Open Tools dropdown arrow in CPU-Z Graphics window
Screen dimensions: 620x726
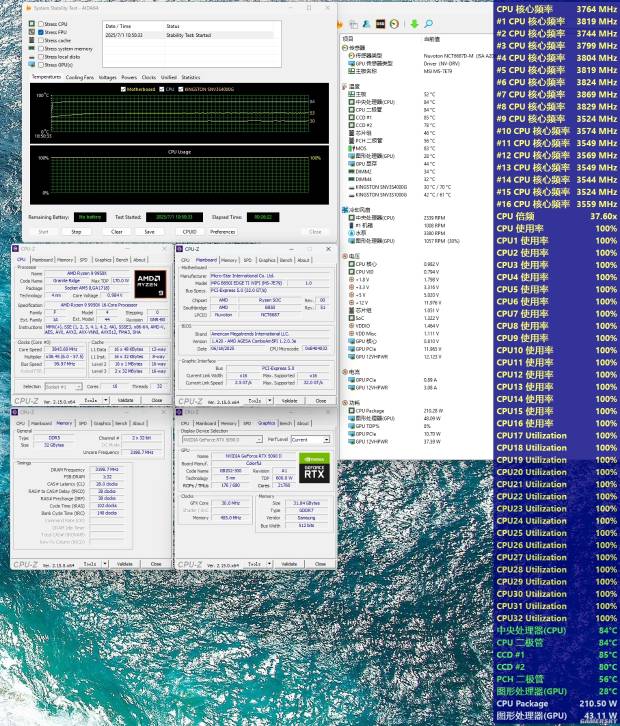(269, 564)
